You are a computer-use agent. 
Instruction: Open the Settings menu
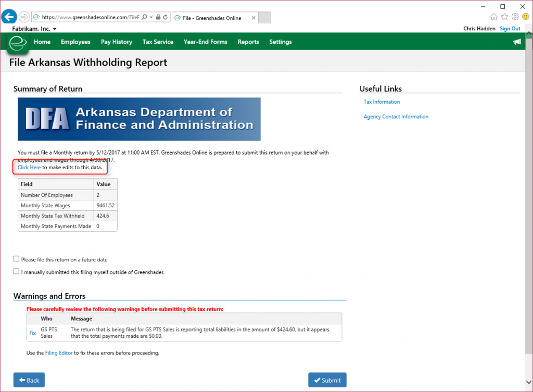pos(281,42)
